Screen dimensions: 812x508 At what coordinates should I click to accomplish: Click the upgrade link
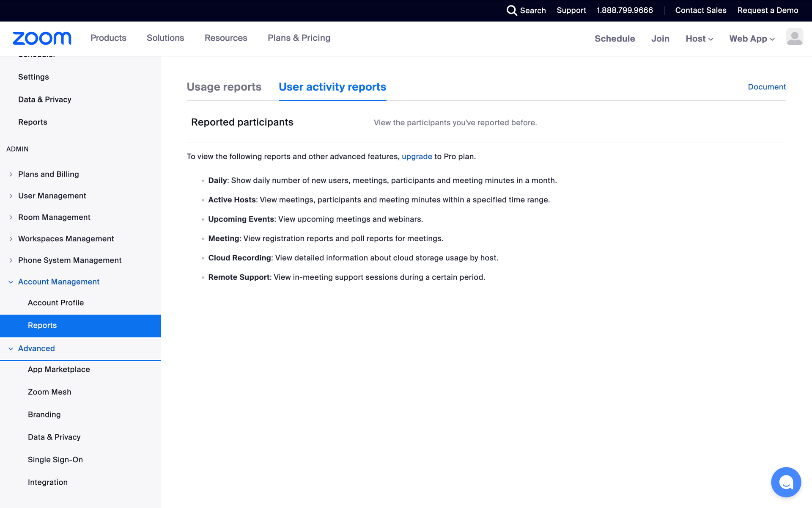[x=417, y=157]
